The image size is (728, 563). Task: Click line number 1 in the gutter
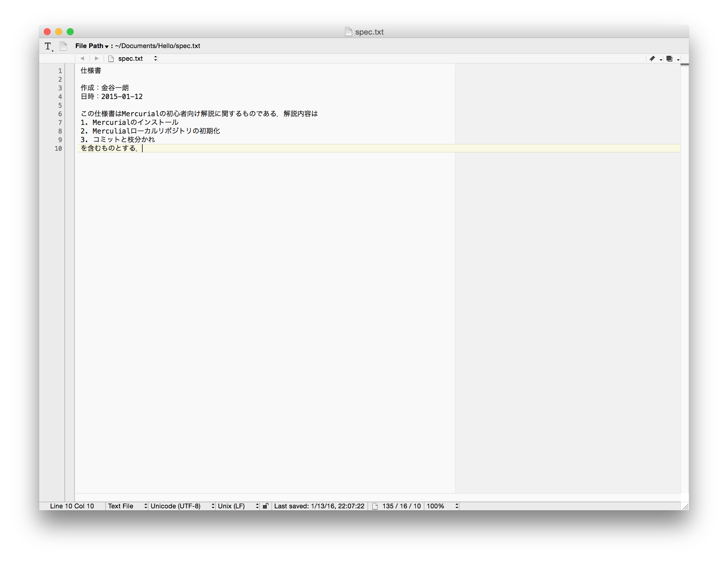pos(59,71)
